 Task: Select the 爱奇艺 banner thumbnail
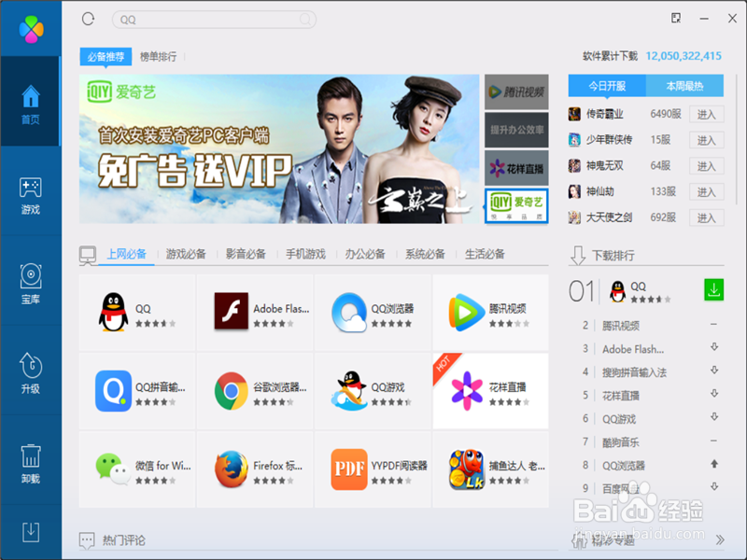click(517, 205)
